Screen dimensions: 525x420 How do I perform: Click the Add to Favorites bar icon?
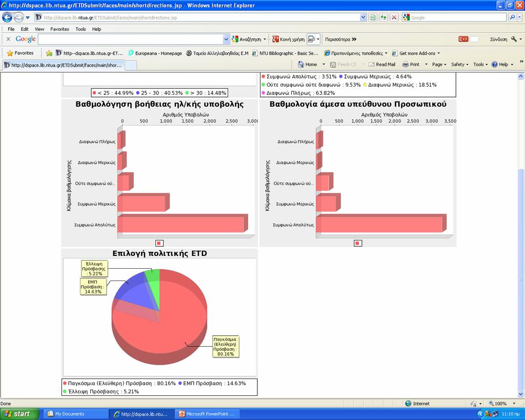coord(49,53)
